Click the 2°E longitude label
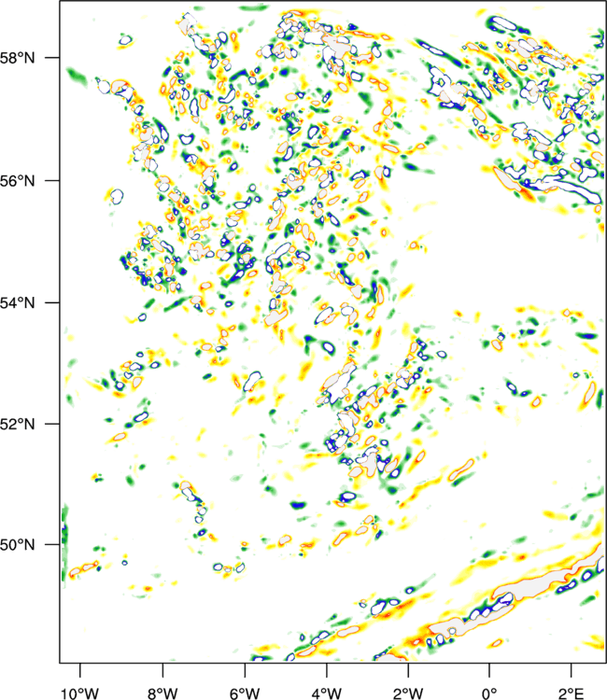Image resolution: width=607 pixels, height=700 pixels. pyautogui.click(x=571, y=693)
